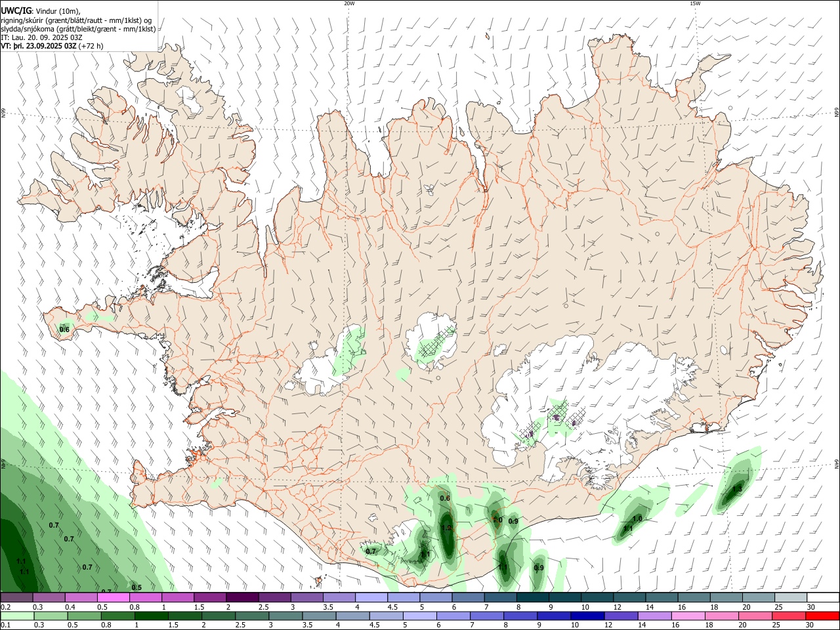
Task: Pick the deep blue rain swatch between 10 and 12
Action: 587,616
